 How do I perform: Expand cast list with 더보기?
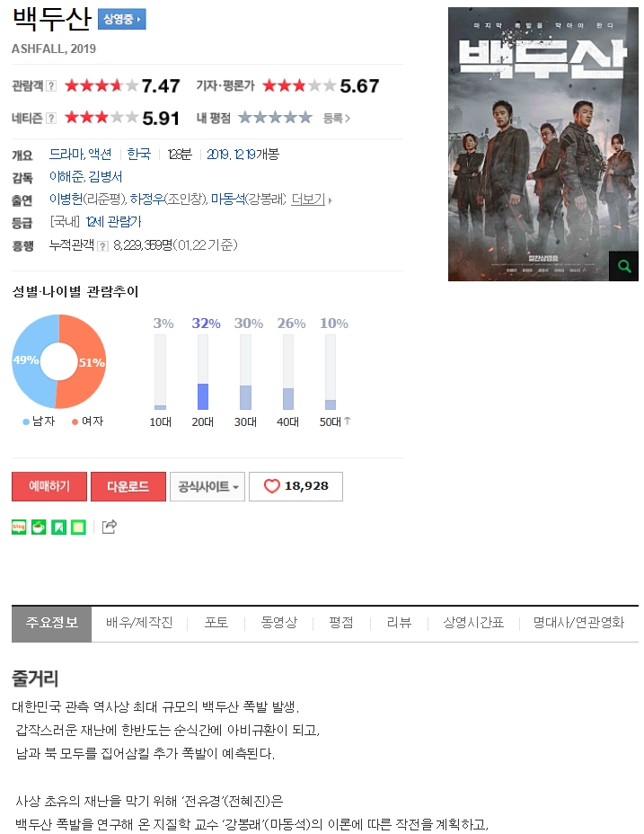tap(311, 200)
